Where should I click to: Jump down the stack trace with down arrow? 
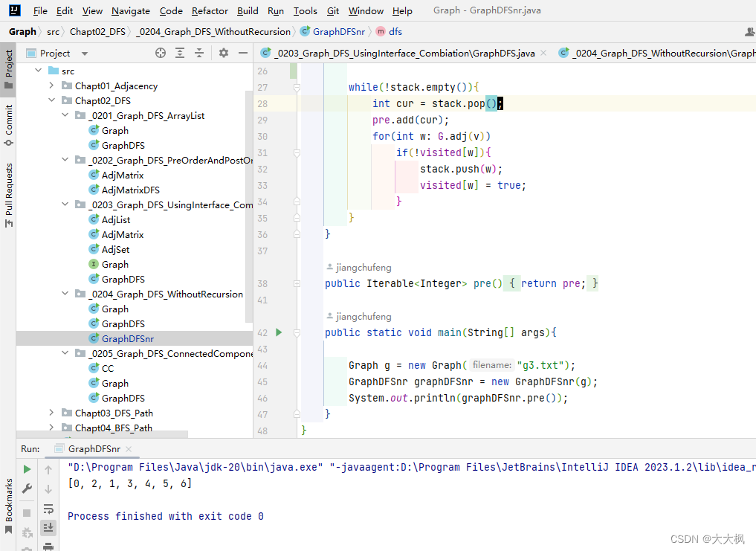pyautogui.click(x=48, y=489)
